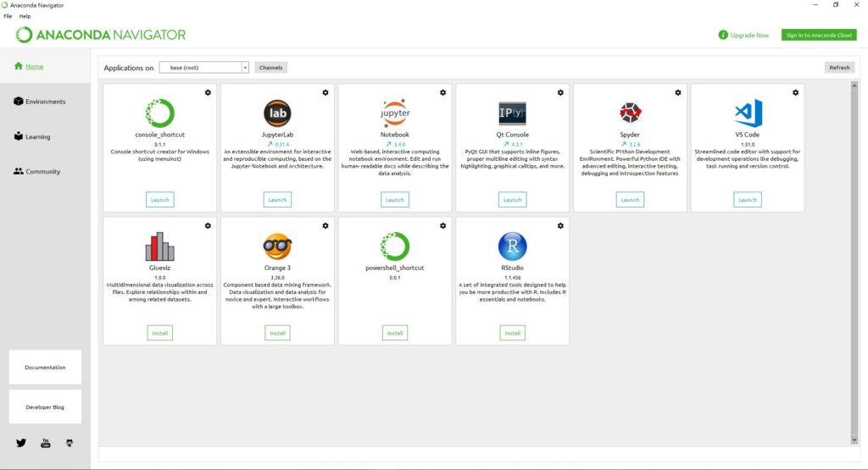The height and width of the screenshot is (470, 868).
Task: Click the RStudio logo icon
Action: (x=512, y=246)
